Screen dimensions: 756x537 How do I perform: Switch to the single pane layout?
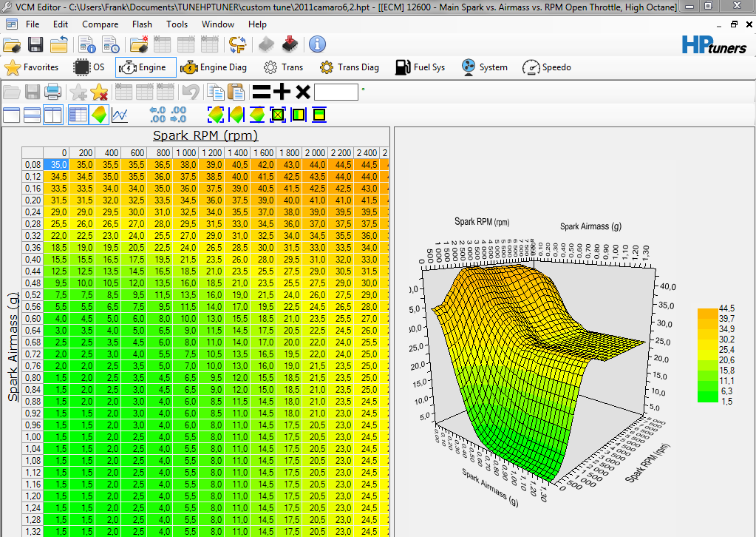tap(12, 115)
